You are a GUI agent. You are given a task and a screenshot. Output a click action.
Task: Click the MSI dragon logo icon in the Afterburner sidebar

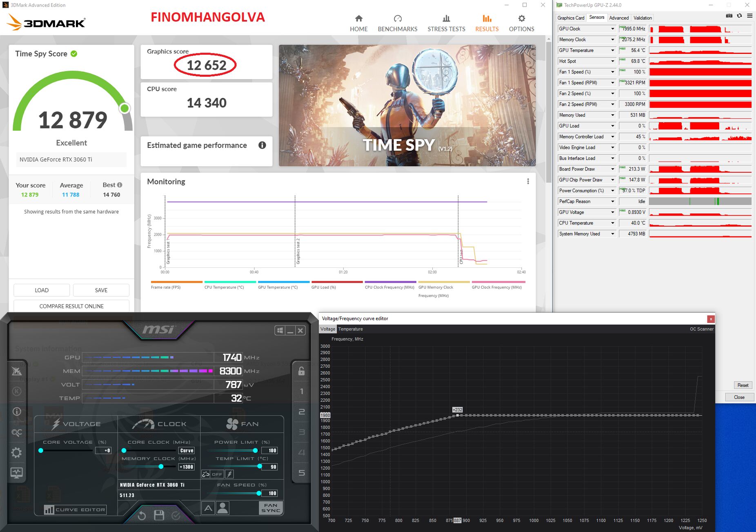(x=17, y=371)
